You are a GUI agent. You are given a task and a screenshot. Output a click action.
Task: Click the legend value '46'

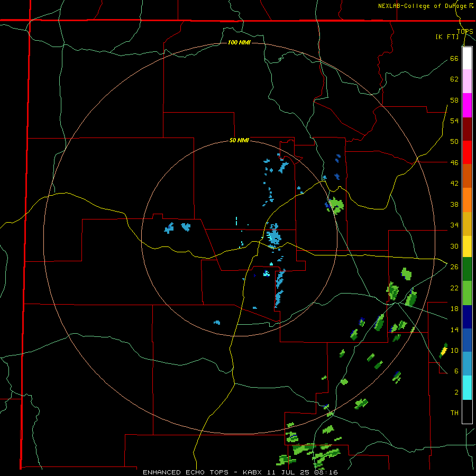tap(454, 163)
